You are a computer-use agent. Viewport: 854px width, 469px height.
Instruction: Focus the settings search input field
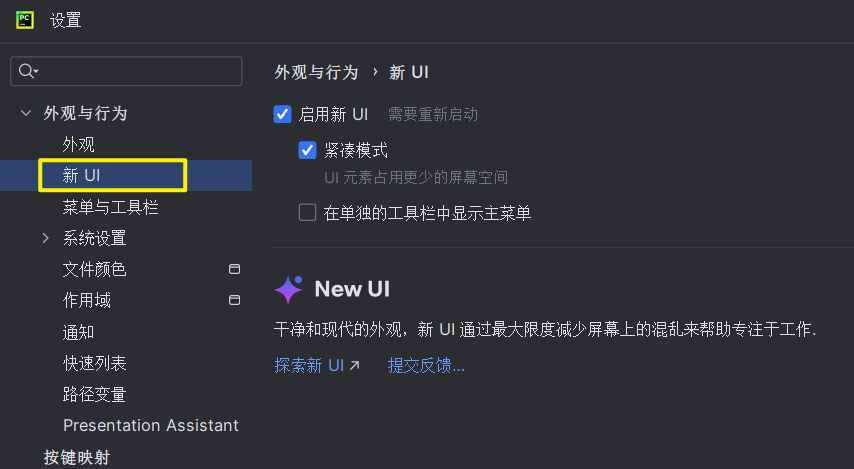tap(126, 71)
